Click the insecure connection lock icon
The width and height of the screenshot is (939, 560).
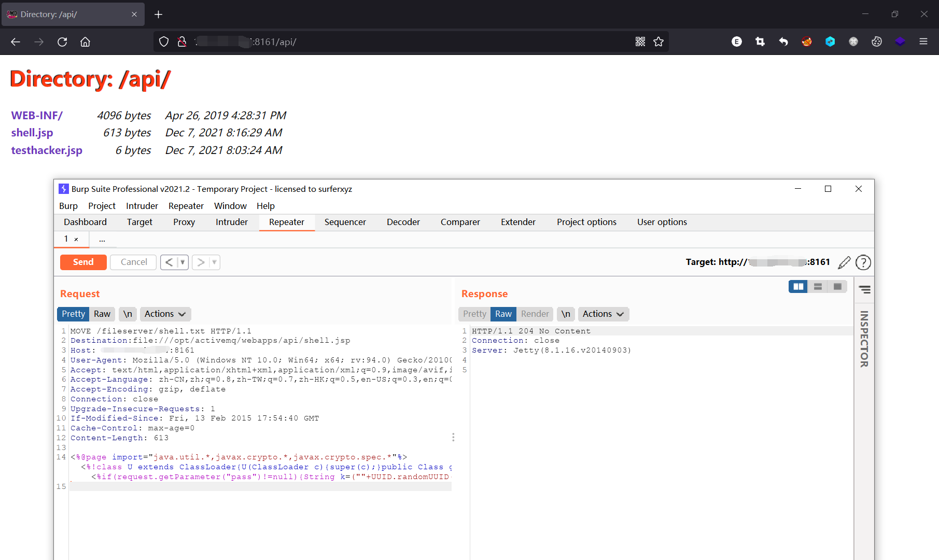pos(182,42)
